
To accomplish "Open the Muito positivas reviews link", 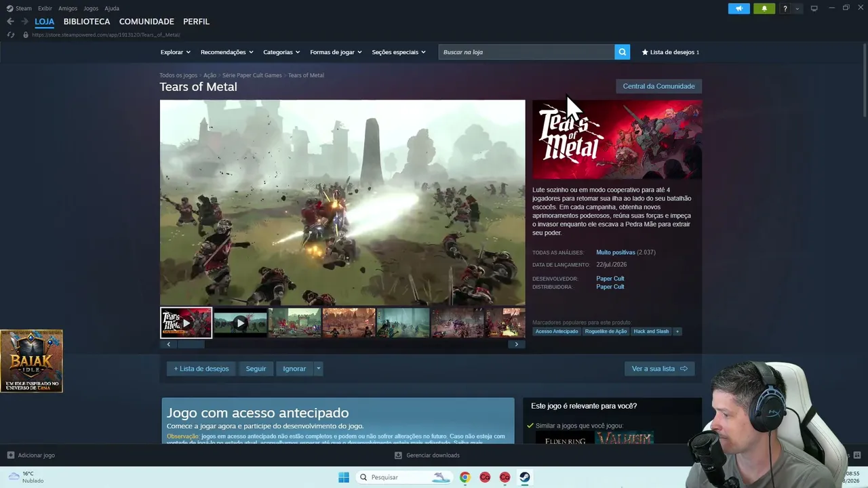I will coord(616,252).
